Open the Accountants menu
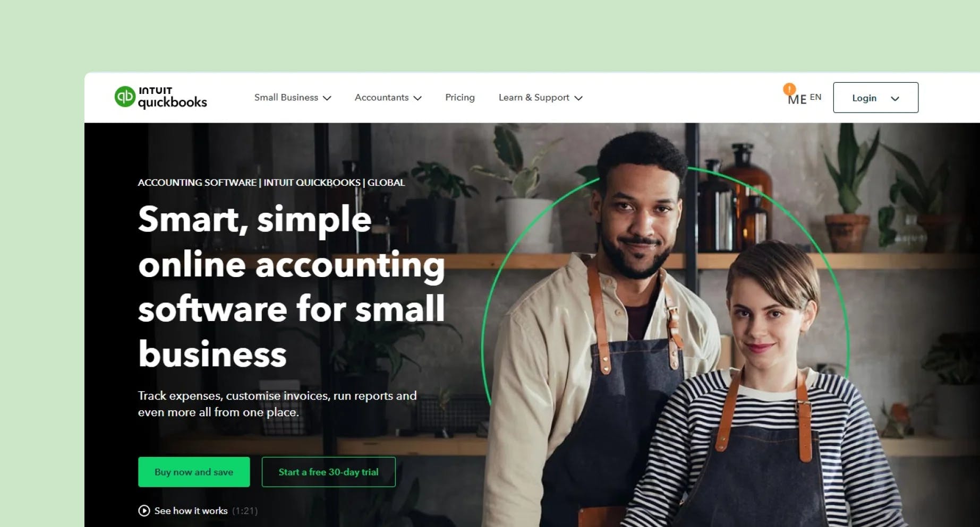Viewport: 980px width, 527px height. pos(388,98)
